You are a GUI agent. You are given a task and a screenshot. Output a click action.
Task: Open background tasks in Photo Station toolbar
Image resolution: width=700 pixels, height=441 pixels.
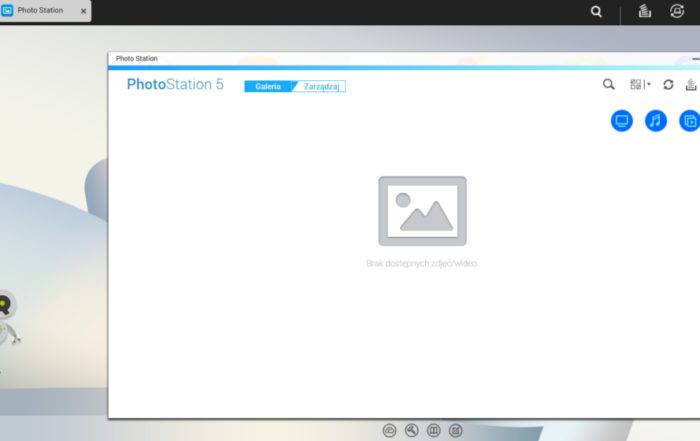[x=691, y=84]
